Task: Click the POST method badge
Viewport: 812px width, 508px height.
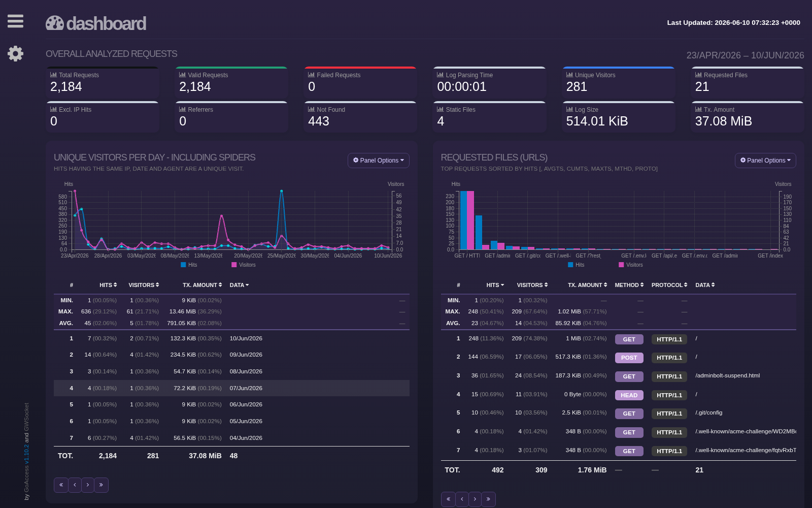Action: pyautogui.click(x=629, y=358)
